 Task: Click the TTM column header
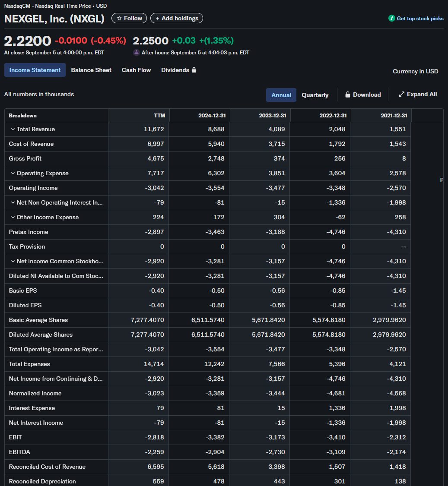click(x=159, y=116)
